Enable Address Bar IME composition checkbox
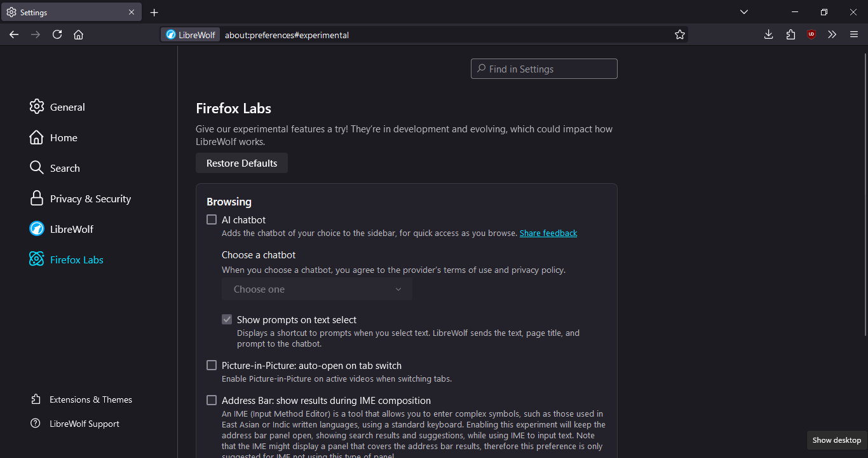 212,400
